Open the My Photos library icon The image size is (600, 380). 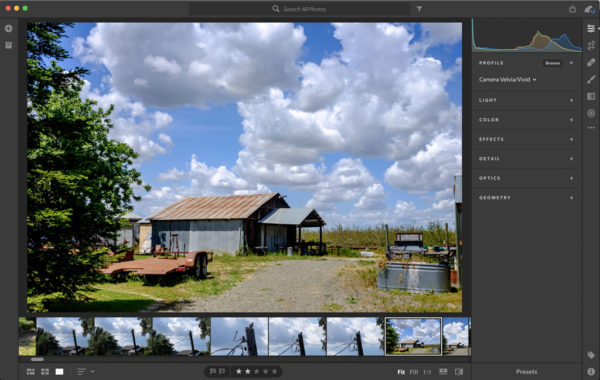[8, 45]
